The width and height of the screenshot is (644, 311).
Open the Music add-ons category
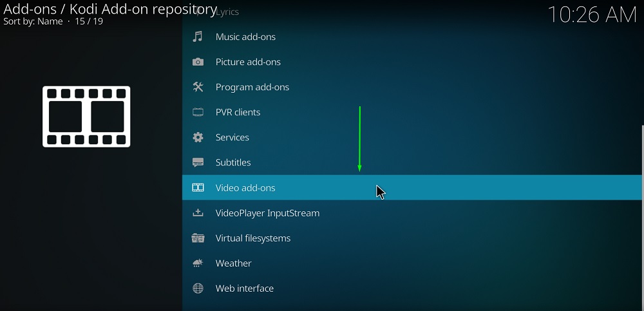pos(412,37)
